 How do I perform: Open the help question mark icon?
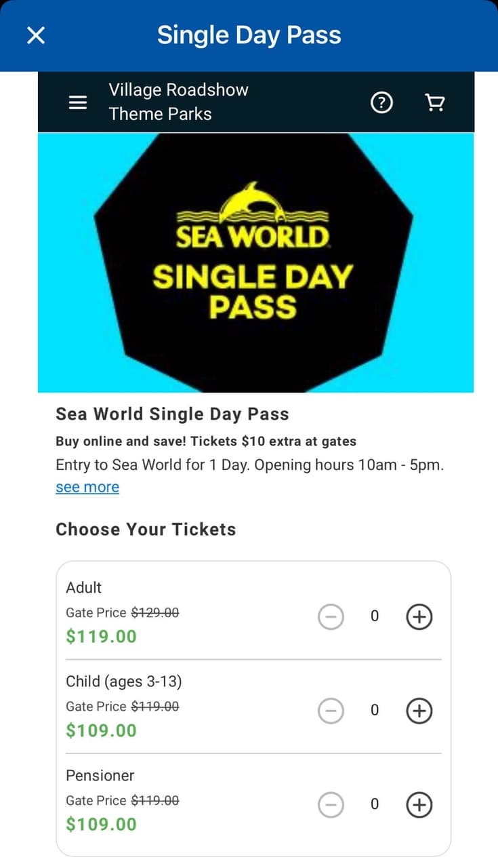[381, 102]
